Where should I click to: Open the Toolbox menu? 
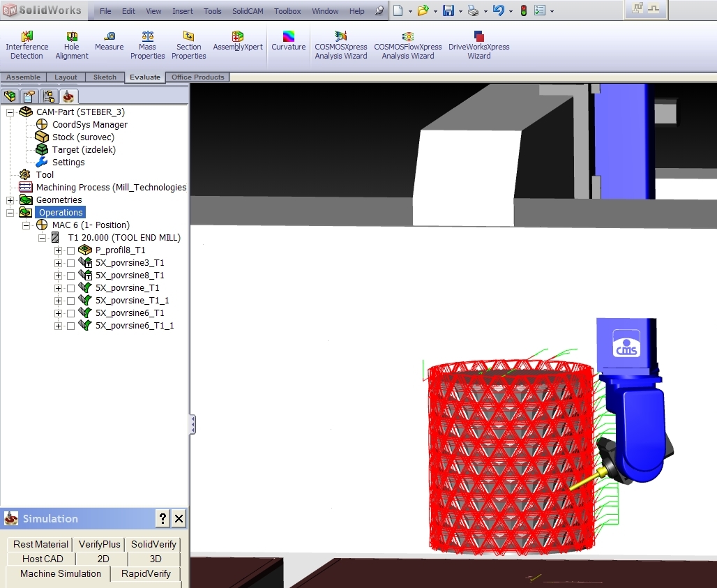(287, 11)
